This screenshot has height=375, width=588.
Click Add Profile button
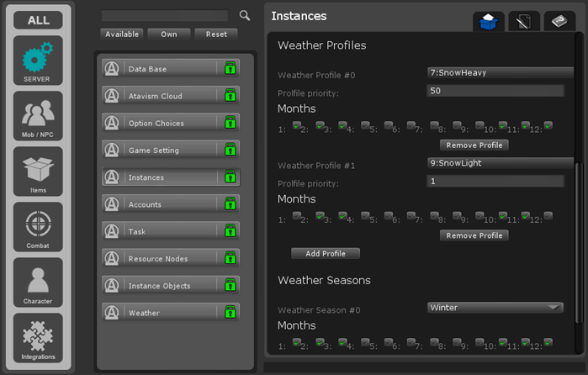(x=325, y=253)
